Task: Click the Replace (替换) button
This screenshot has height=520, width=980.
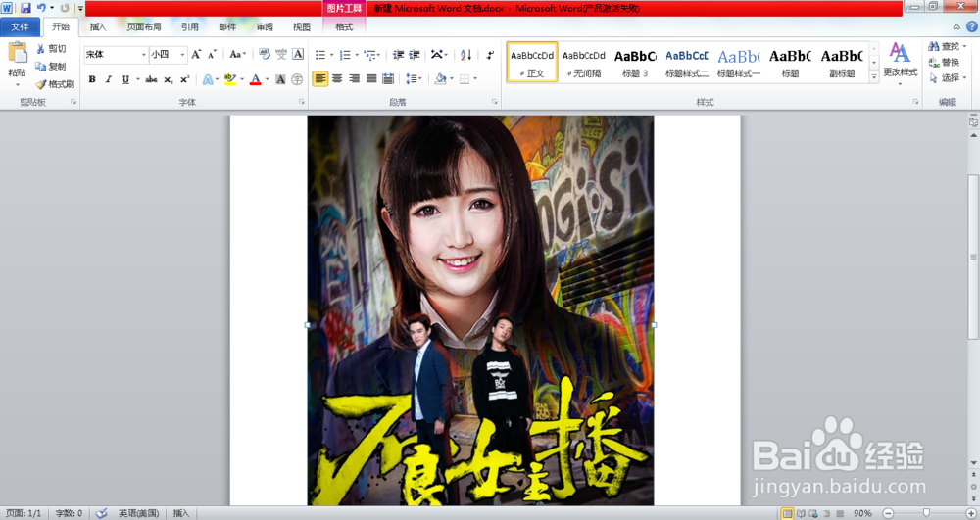Action: [945, 62]
